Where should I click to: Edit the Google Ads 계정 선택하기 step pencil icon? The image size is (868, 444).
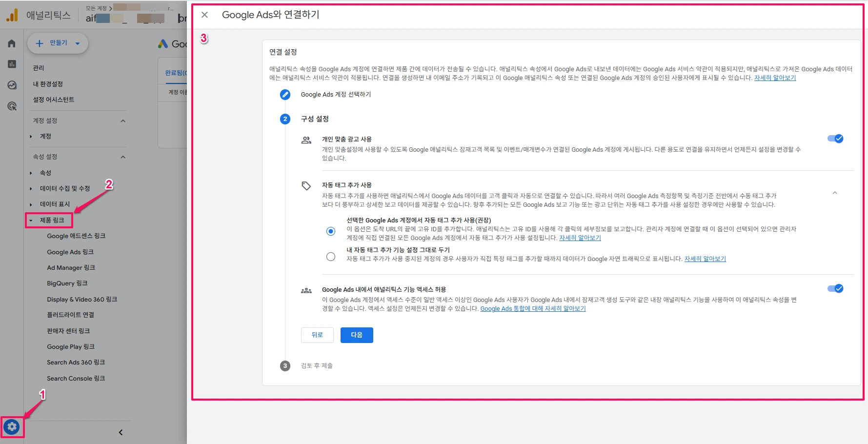[x=285, y=95]
